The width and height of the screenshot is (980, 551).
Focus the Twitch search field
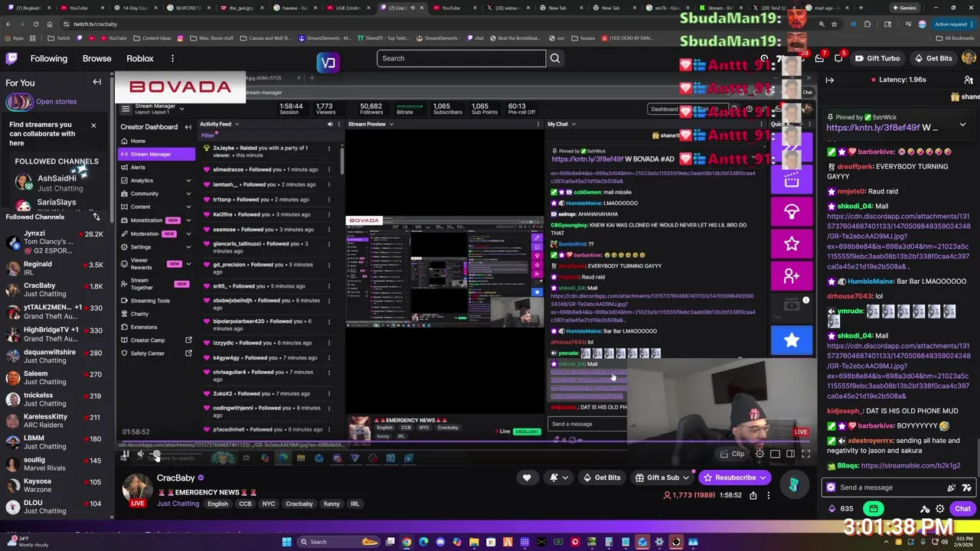pyautogui.click(x=461, y=58)
